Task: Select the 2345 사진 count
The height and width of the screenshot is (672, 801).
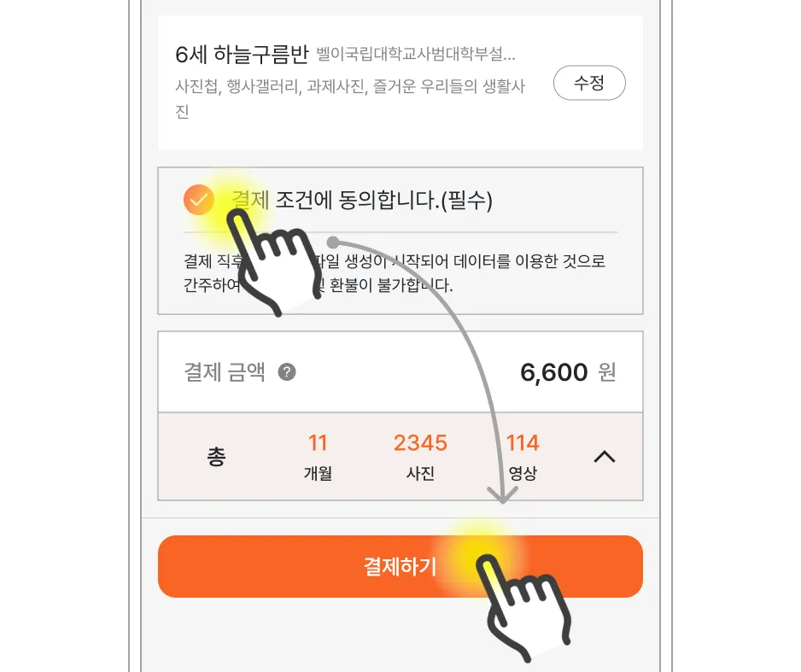Action: pos(420,456)
